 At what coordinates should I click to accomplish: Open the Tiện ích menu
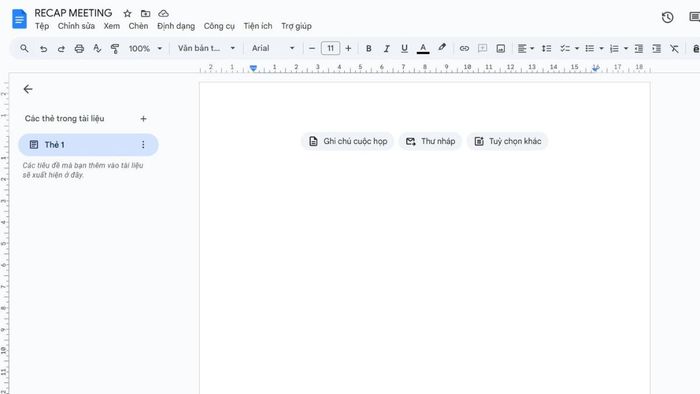click(x=258, y=26)
